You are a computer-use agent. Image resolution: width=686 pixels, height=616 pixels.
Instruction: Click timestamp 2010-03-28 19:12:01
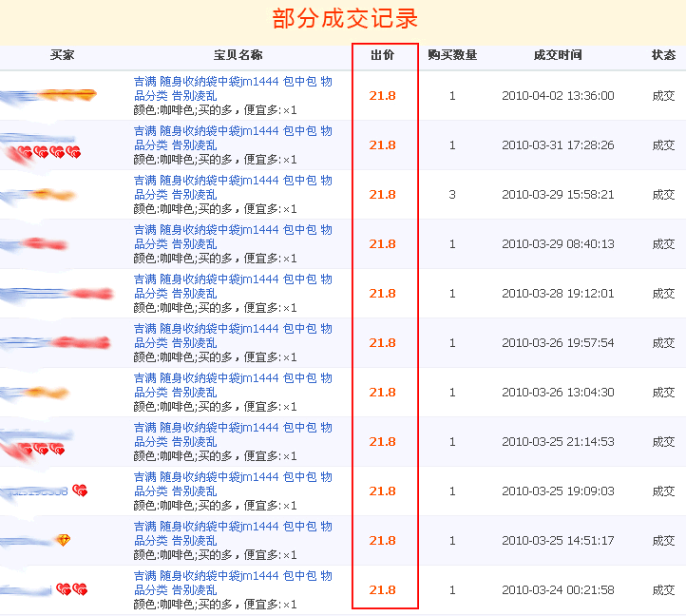558,294
